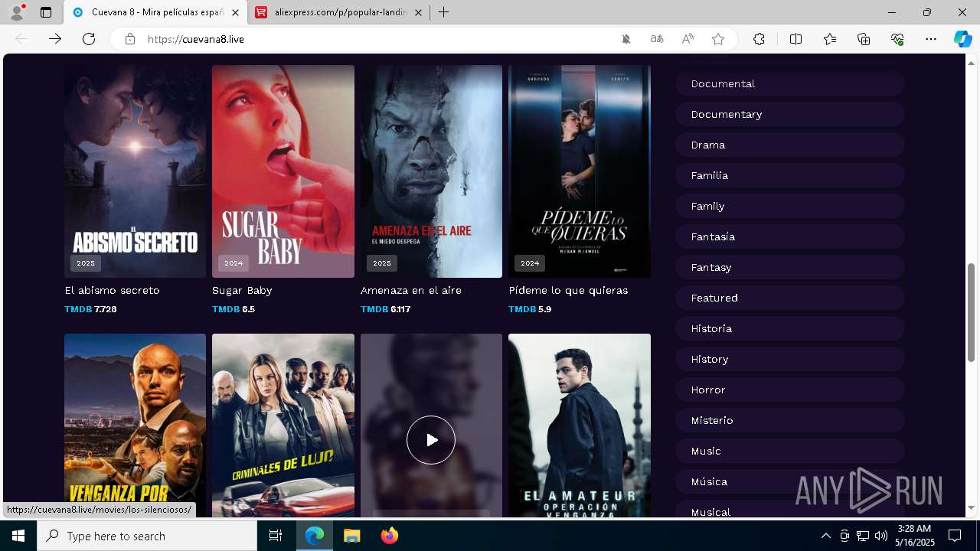Select the Fantasía genre

tap(790, 236)
